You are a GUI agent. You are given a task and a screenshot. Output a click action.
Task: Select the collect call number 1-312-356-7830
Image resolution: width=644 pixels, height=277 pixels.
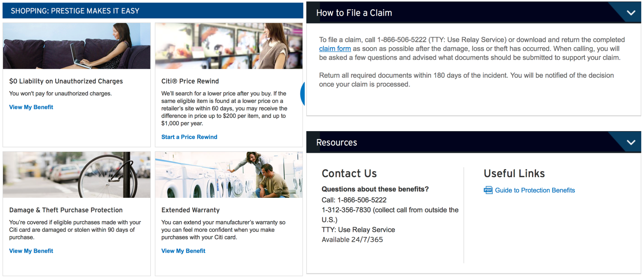click(346, 210)
